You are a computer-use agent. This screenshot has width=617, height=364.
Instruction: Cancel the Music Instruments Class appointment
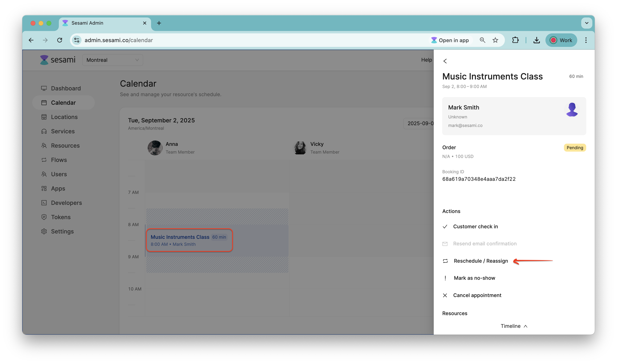click(x=477, y=295)
